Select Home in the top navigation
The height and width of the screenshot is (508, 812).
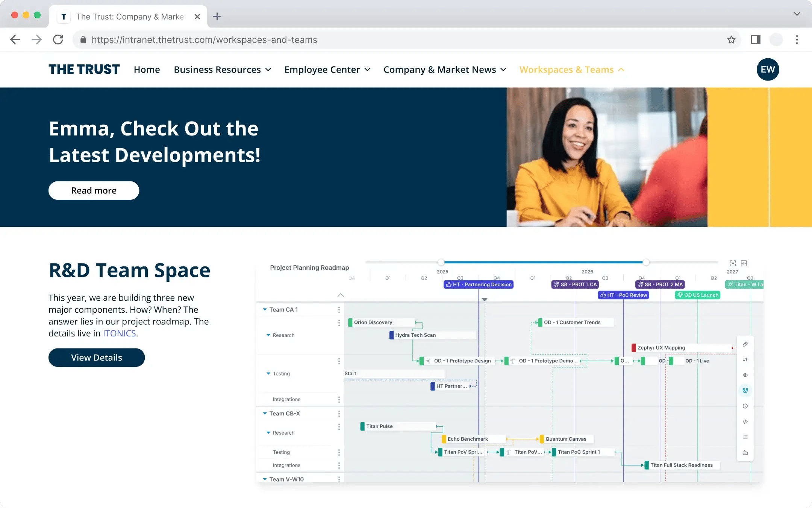tap(147, 69)
